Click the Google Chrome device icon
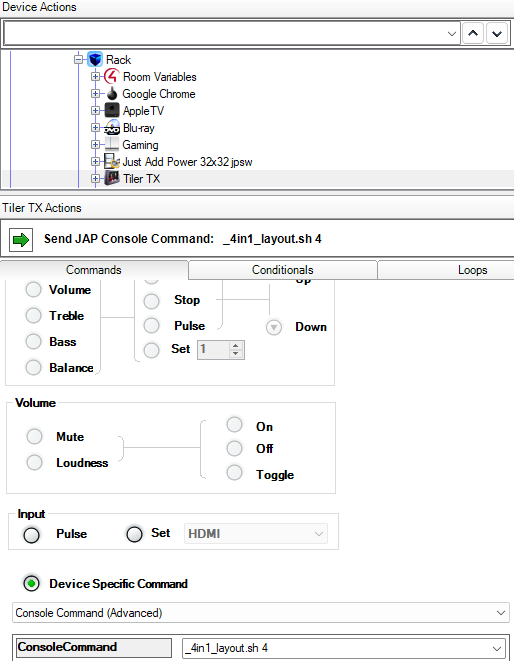The image size is (514, 661). pos(112,94)
